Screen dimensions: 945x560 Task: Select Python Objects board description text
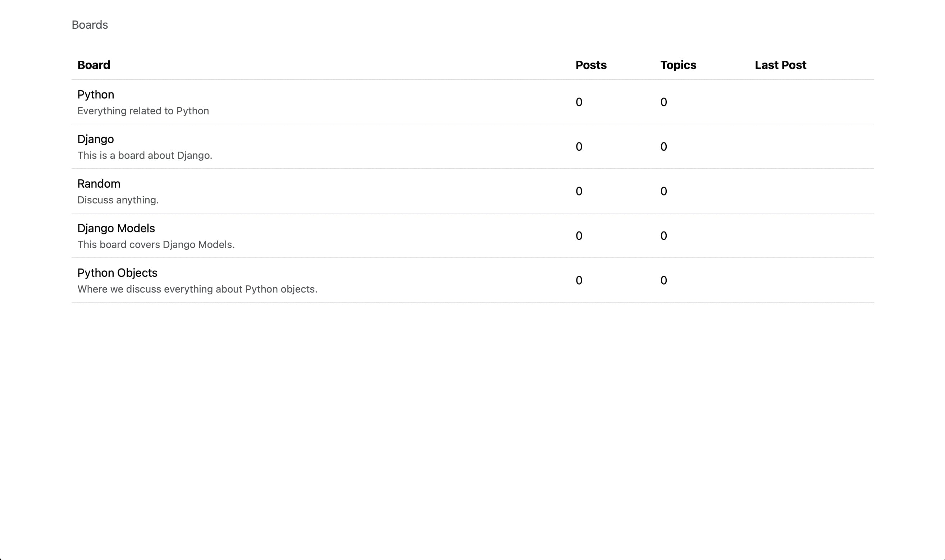point(197,289)
